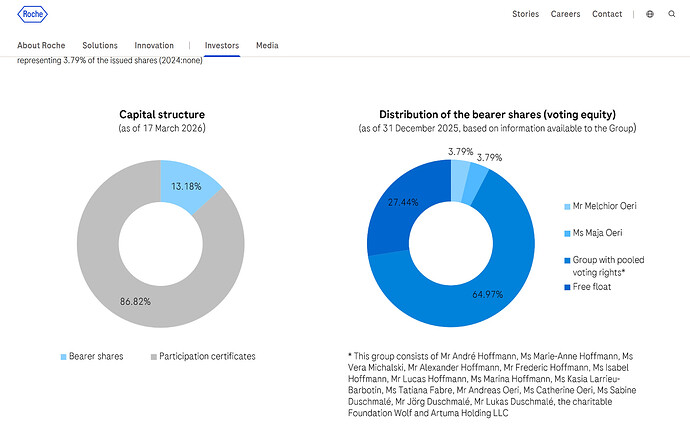Click the Free float legend label

pos(592,287)
